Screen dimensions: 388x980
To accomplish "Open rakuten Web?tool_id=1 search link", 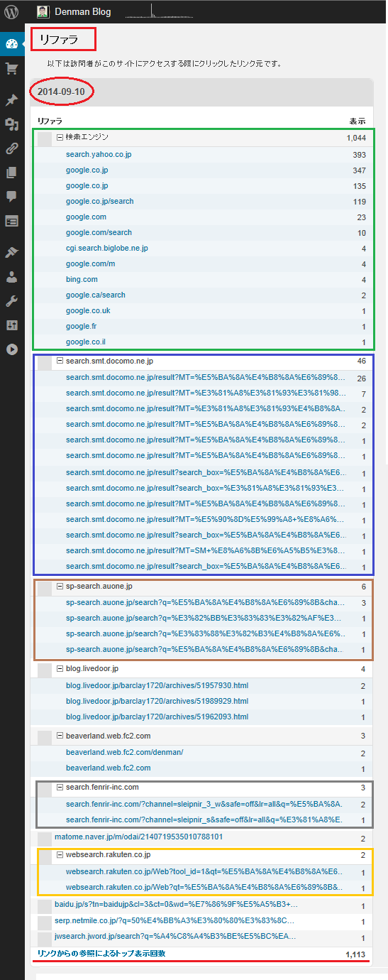I will click(x=206, y=871).
